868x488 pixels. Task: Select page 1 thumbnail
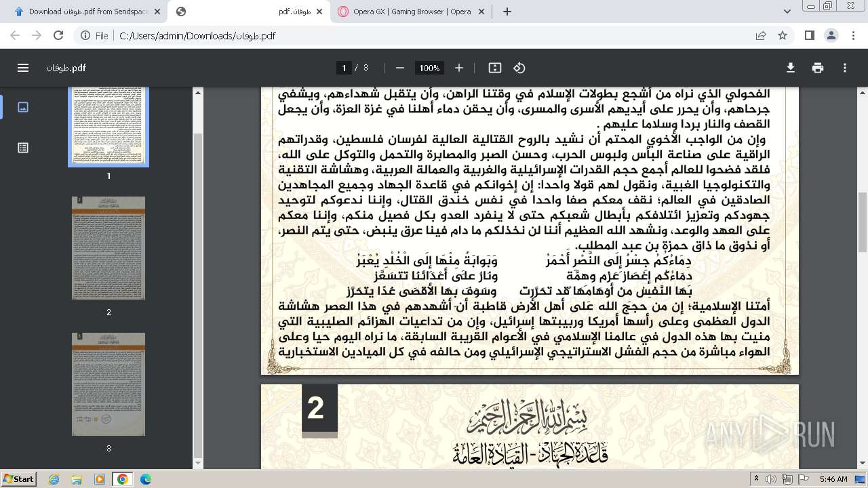coord(108,127)
